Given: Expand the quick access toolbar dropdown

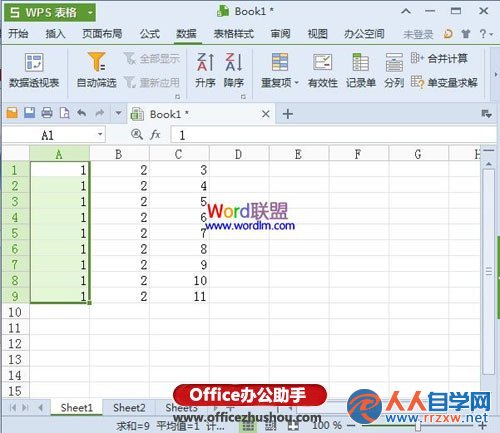Looking at the screenshot, I should point(118,113).
